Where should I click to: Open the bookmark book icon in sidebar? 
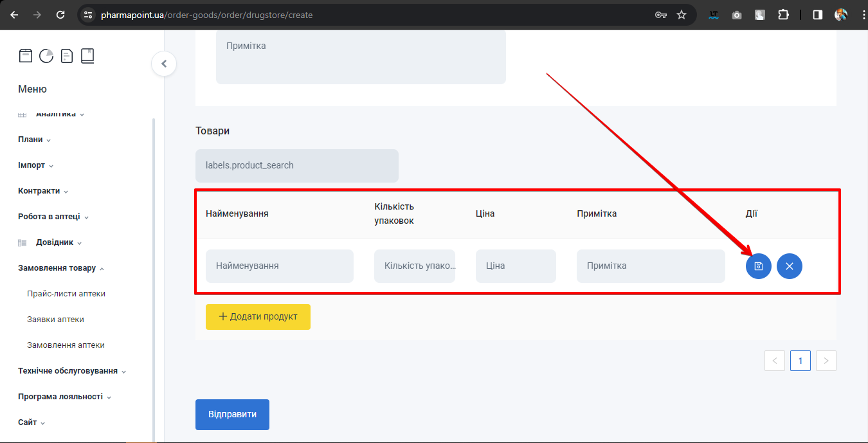[x=87, y=56]
